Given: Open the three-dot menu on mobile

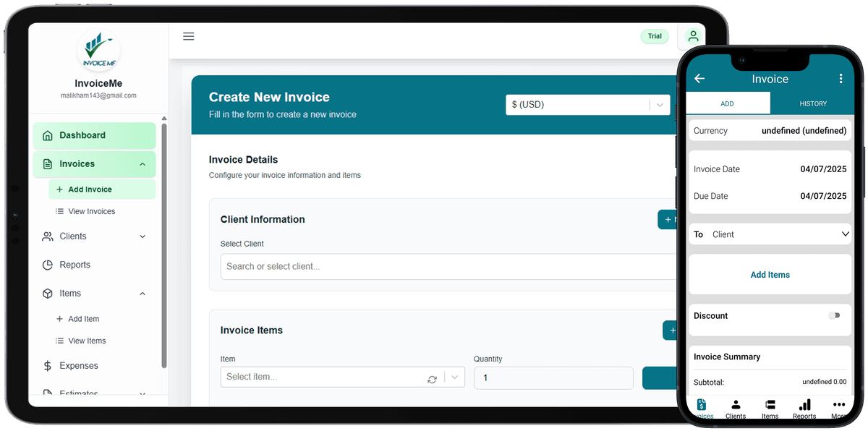Looking at the screenshot, I should coord(841,79).
